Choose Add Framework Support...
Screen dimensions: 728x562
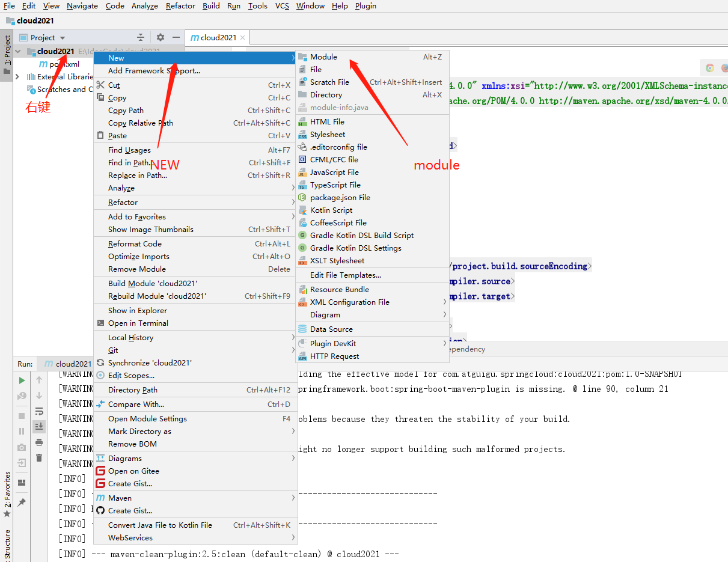click(195, 70)
